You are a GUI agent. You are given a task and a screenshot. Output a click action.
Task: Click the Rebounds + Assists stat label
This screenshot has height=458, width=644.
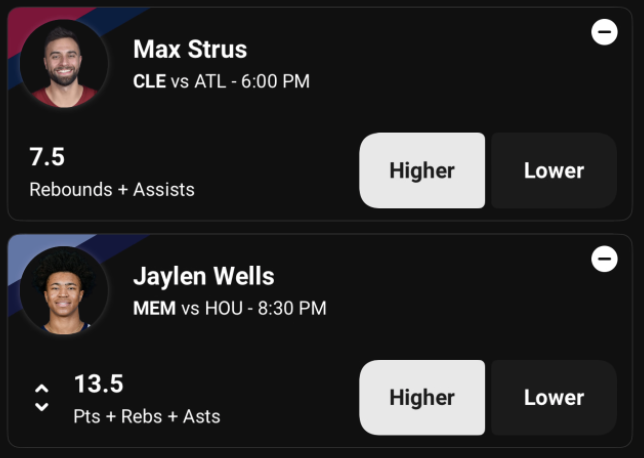112,190
